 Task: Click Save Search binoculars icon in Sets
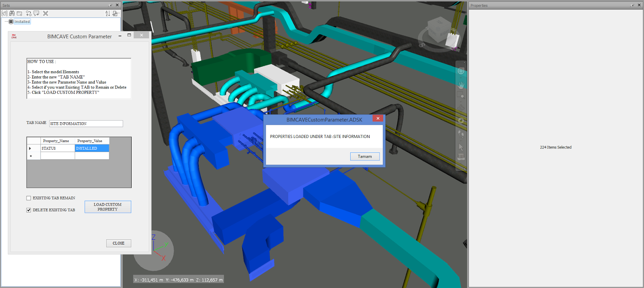(x=12, y=13)
